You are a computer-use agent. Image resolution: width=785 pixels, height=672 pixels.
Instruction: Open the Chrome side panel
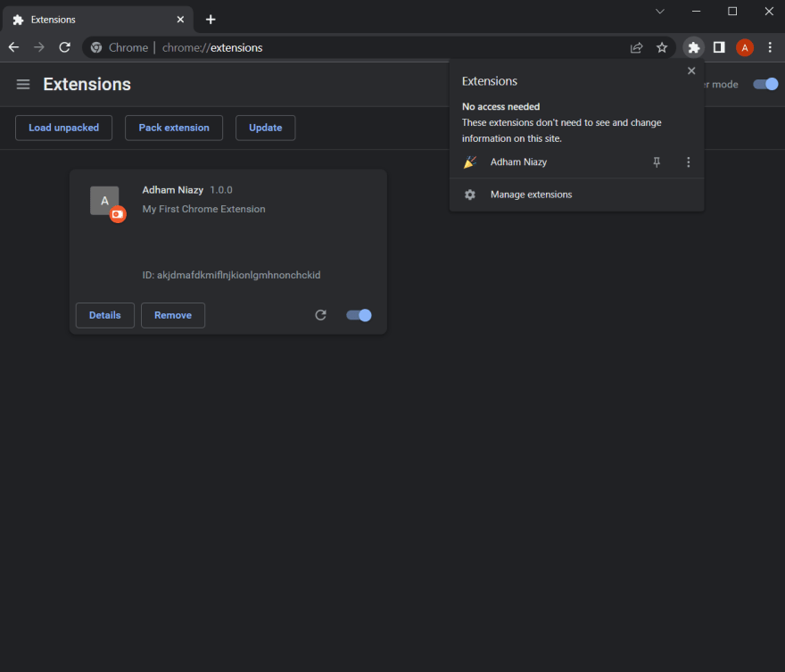pos(719,47)
